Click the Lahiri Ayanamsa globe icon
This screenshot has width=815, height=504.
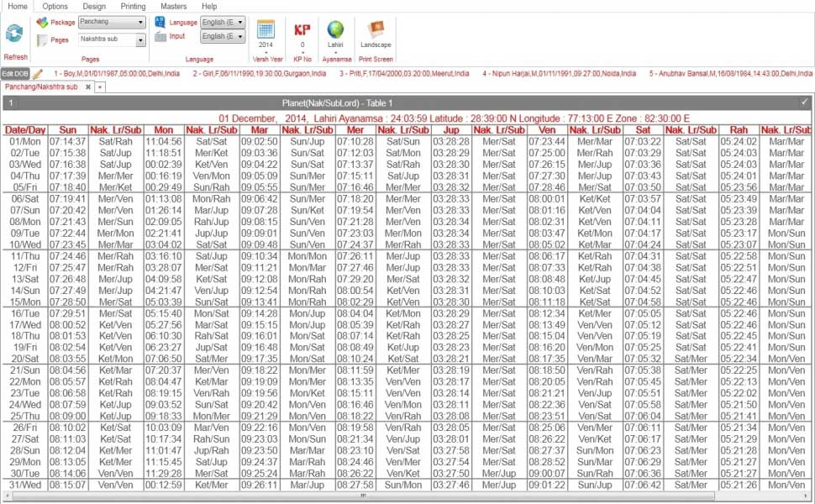335,29
